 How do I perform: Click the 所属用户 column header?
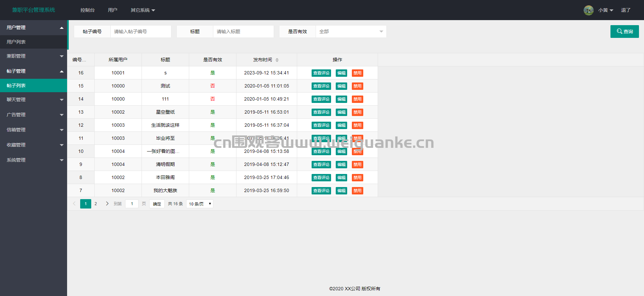[118, 60]
